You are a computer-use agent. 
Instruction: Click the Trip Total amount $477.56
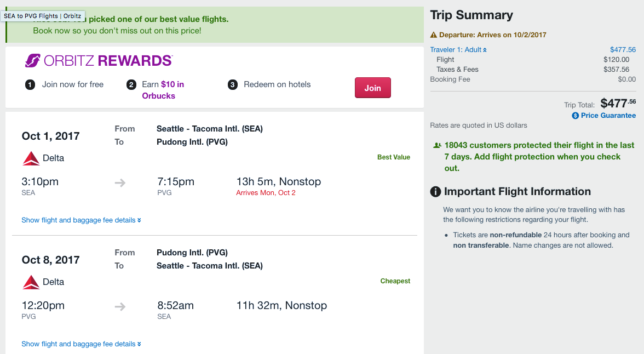pos(618,103)
